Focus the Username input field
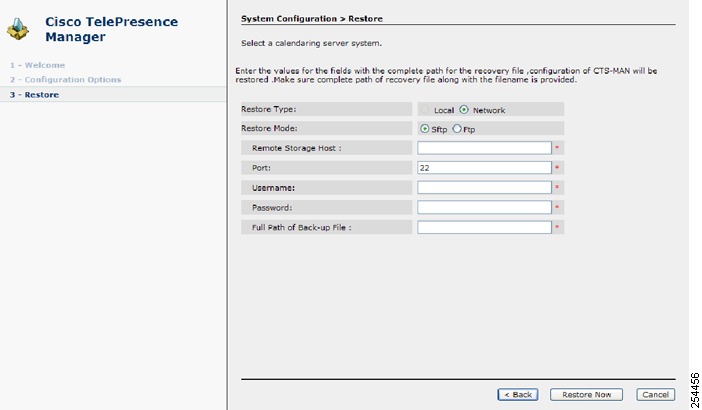Viewport: 702px width, 410px height. click(x=484, y=188)
